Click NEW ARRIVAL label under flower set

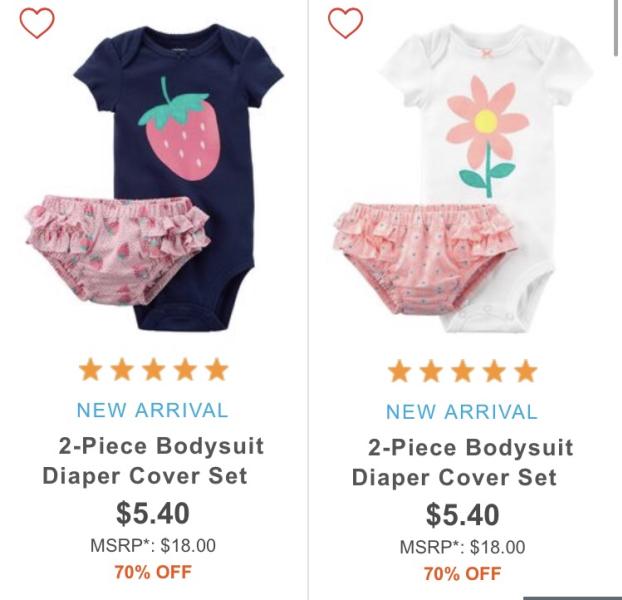462,412
